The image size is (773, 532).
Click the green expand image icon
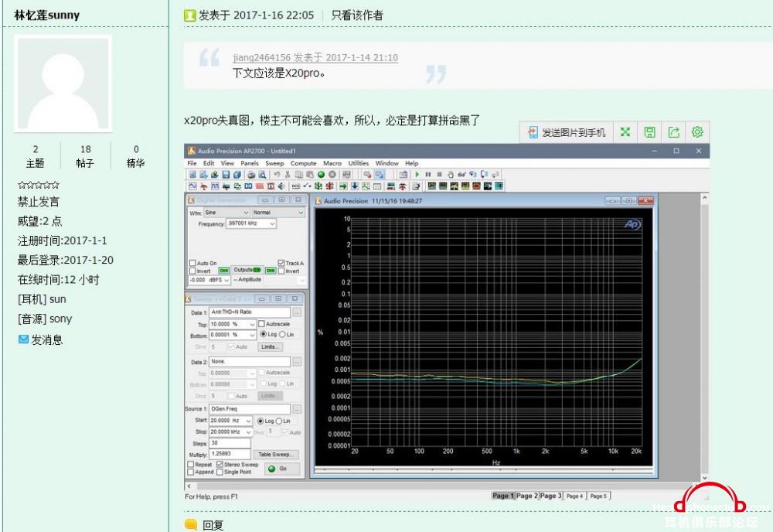(625, 132)
